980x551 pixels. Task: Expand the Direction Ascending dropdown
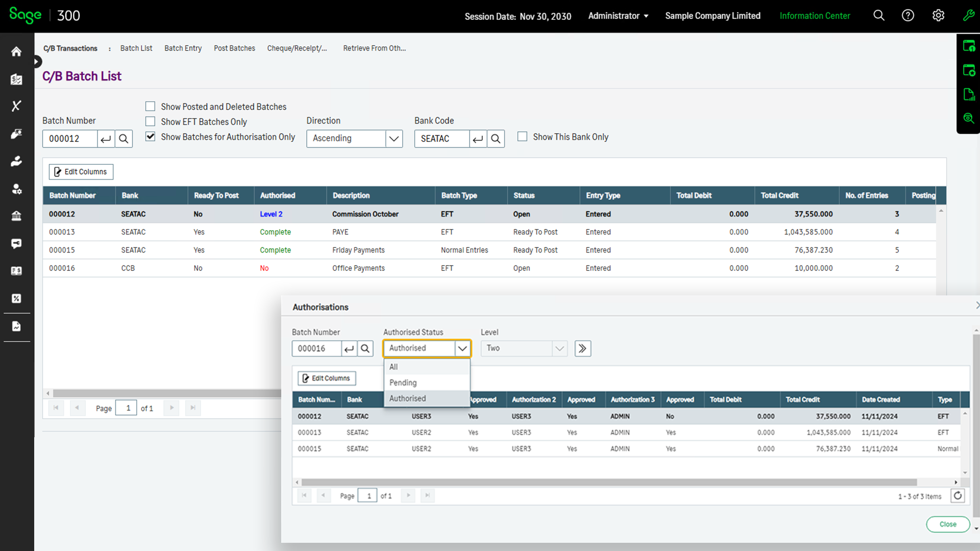click(394, 139)
